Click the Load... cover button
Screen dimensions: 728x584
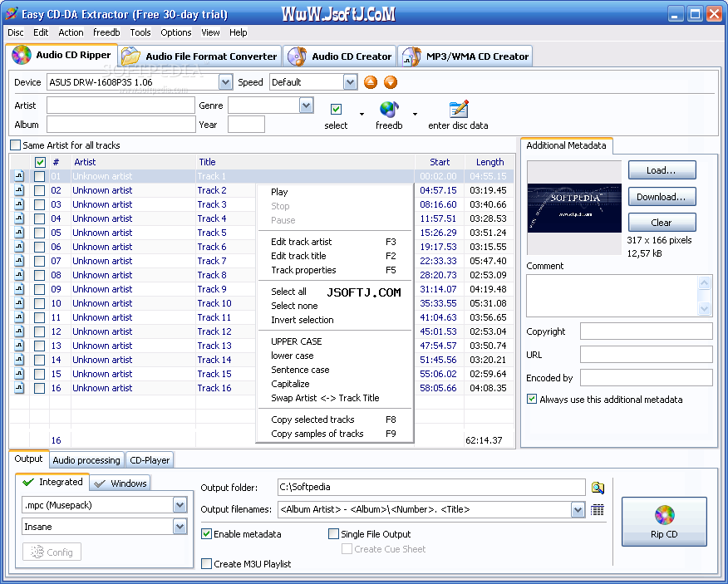click(x=662, y=170)
